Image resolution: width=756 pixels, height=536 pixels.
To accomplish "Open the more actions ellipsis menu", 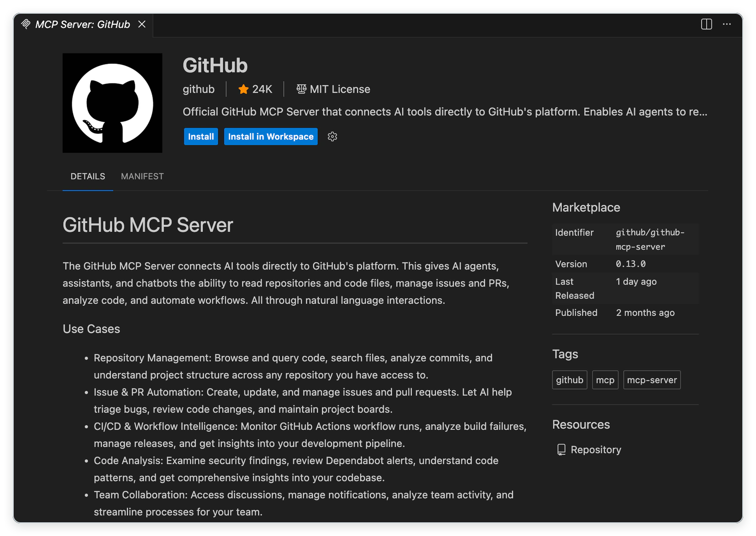I will 727,24.
